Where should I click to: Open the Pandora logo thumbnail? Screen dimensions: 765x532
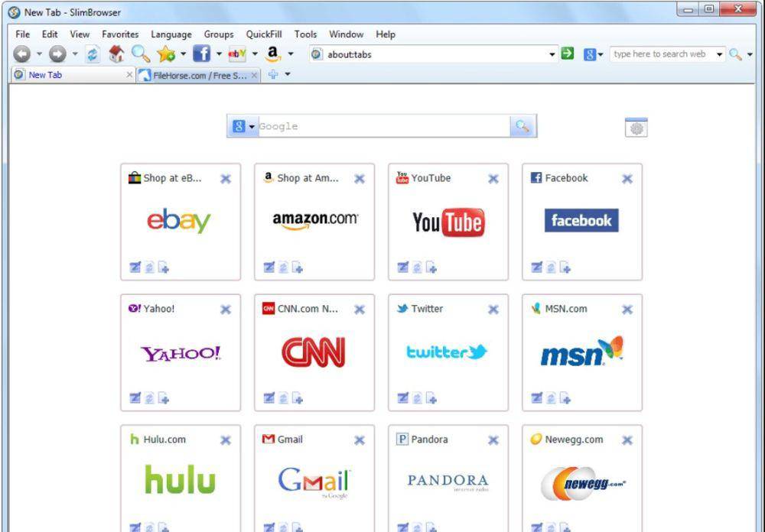click(x=448, y=482)
